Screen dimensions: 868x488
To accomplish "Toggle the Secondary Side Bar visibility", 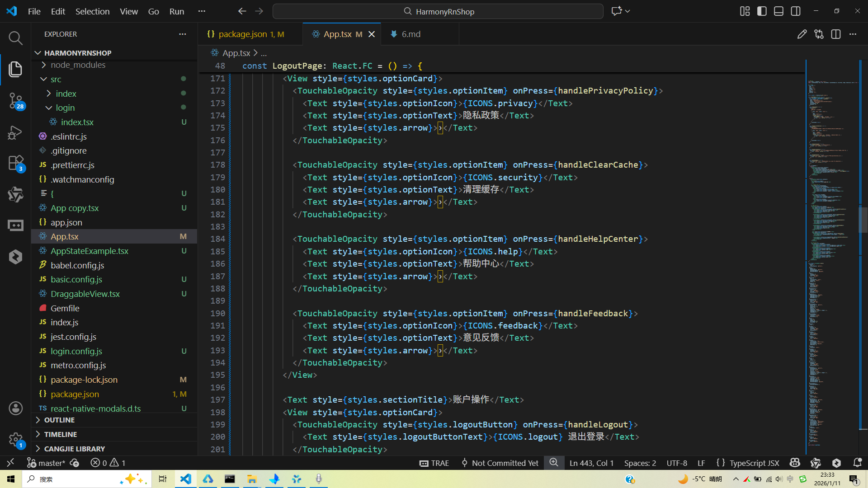I will tap(796, 11).
